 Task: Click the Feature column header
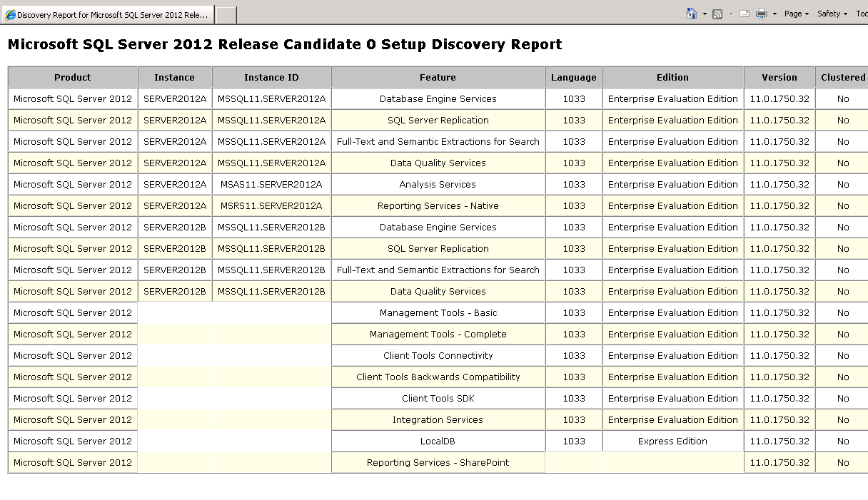tap(438, 77)
